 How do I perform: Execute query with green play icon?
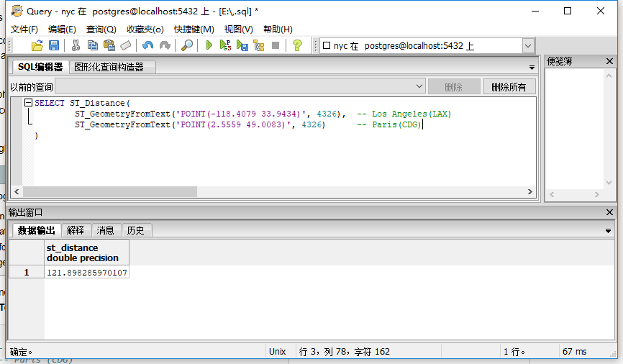point(209,45)
